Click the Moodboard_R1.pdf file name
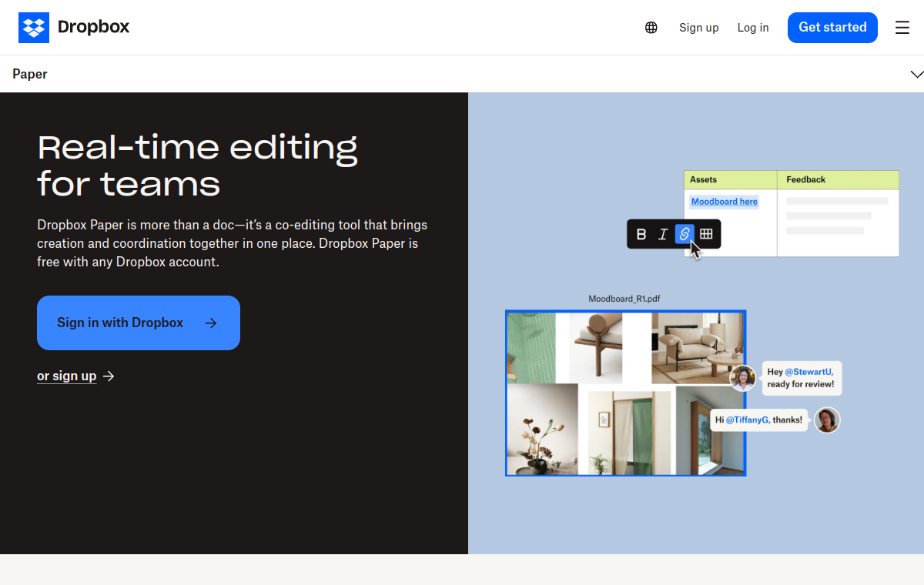This screenshot has width=924, height=585. pyautogui.click(x=624, y=299)
